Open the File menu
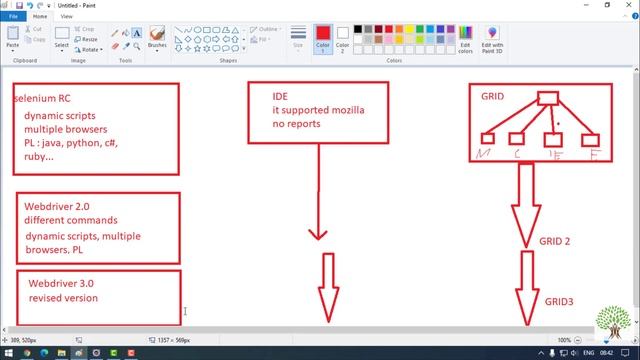 [x=13, y=16]
